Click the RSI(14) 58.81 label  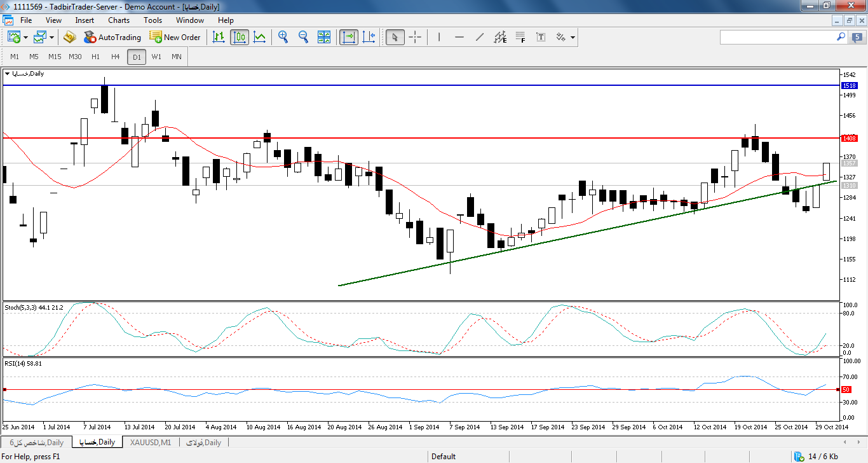(24, 363)
